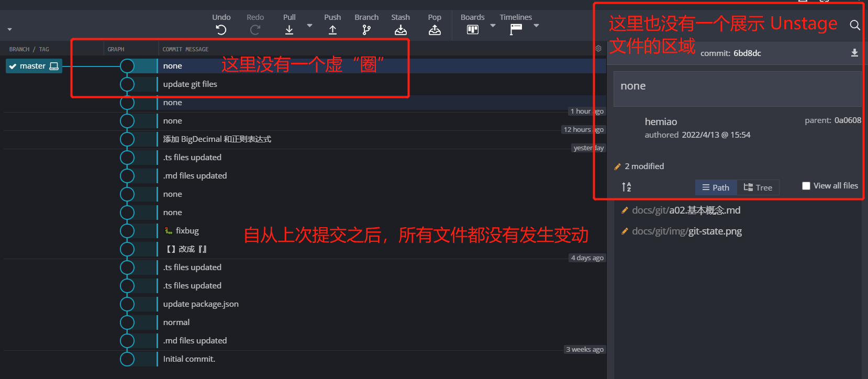Viewport: 868px width, 379px height.
Task: Pull changes with the Pull icon
Action: coord(289,30)
